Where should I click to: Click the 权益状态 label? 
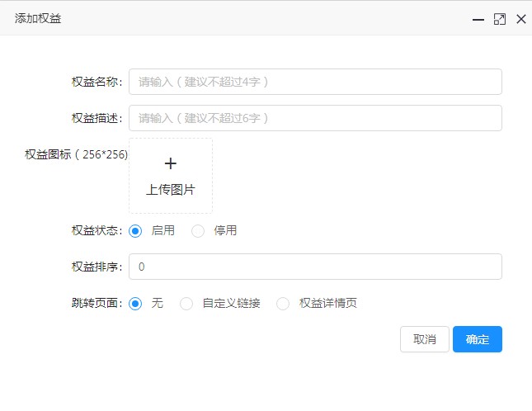tap(97, 231)
